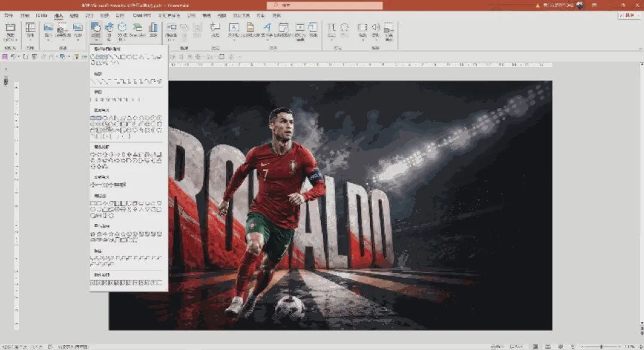This screenshot has width=644, height=350.
Task: Expand the collapsed slide thumbnail pane
Action: 6,69
